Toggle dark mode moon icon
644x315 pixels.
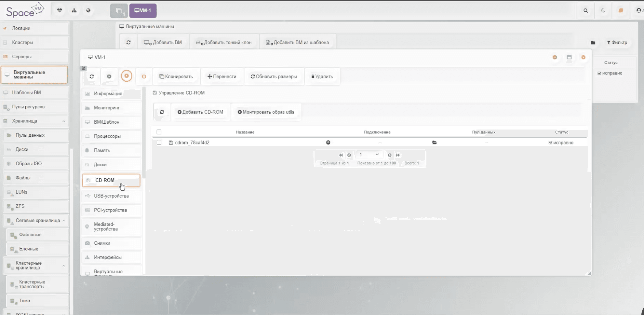(x=603, y=10)
